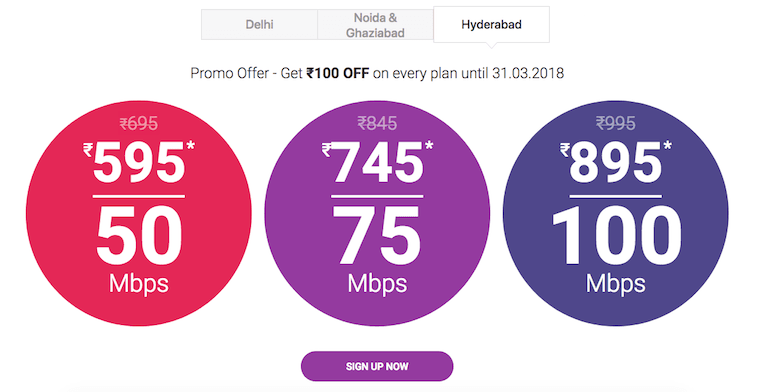Choose the purple 75 Mbps plan circle
Image resolution: width=782 pixels, height=392 pixels.
click(377, 213)
